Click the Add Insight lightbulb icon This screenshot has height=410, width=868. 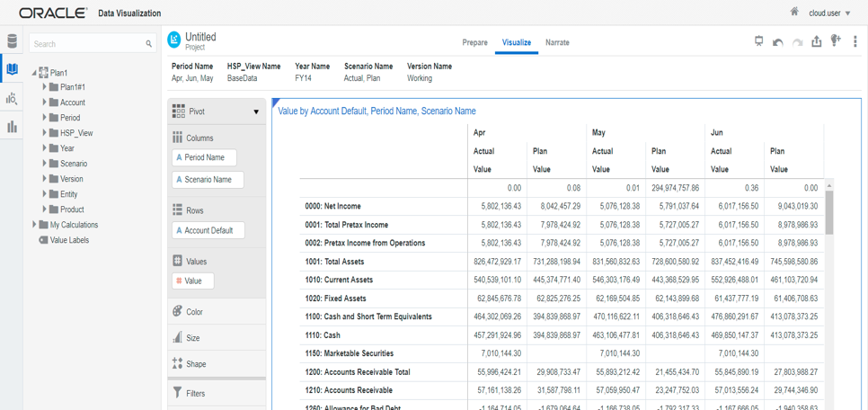836,41
